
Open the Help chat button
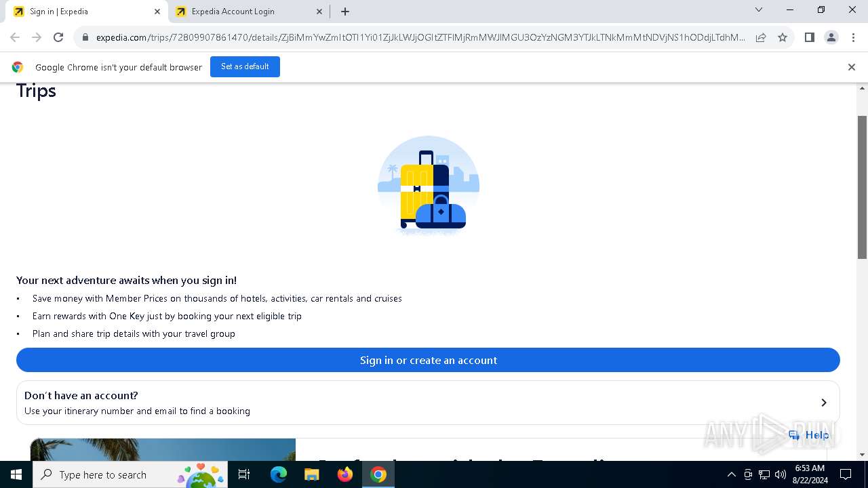pyautogui.click(x=810, y=435)
